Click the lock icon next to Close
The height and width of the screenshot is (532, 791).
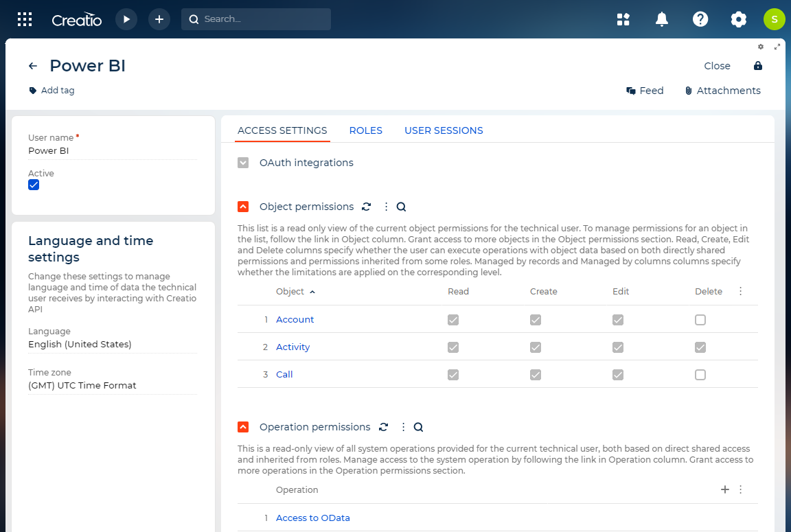pos(758,65)
